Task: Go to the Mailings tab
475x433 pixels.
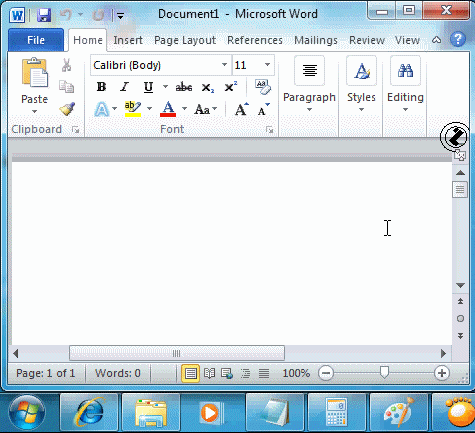Action: coord(316,40)
